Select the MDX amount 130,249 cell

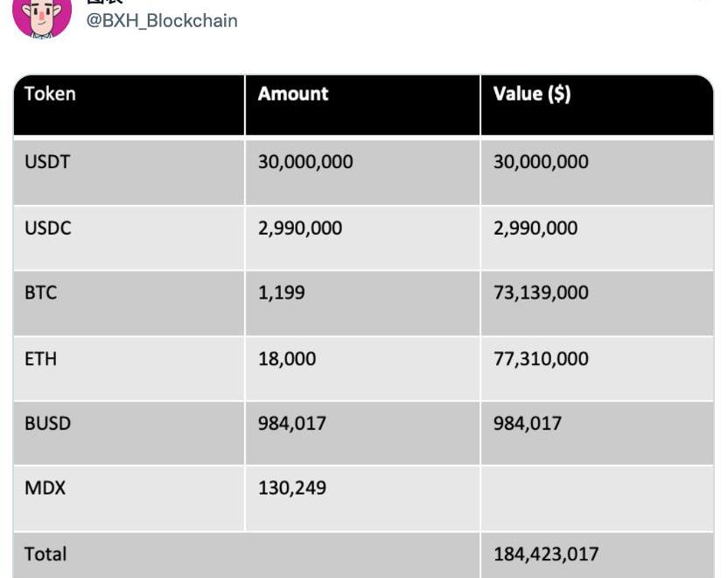[x=362, y=498]
